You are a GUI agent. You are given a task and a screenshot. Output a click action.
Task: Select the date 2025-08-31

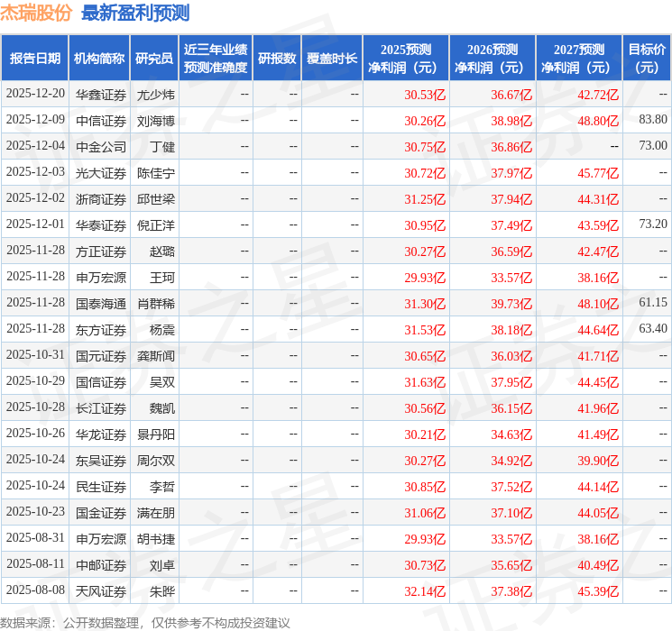pos(35,537)
